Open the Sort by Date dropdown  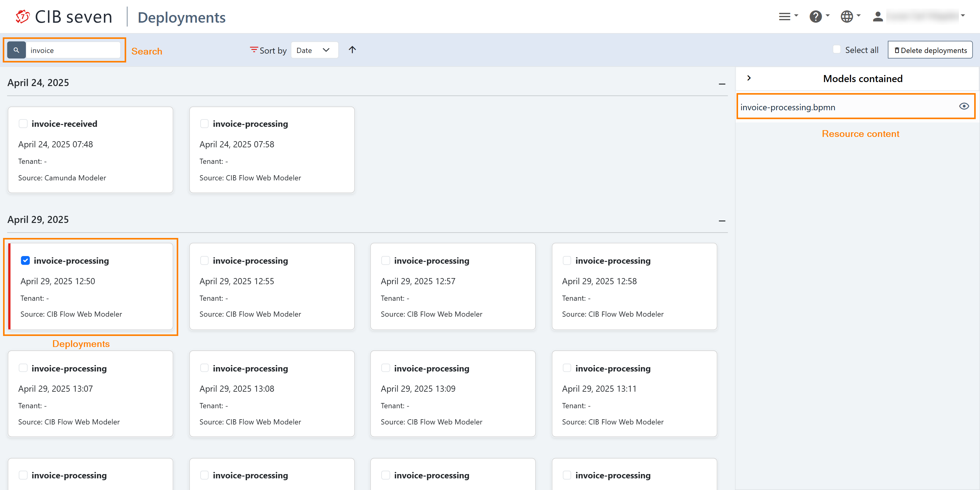(x=314, y=50)
